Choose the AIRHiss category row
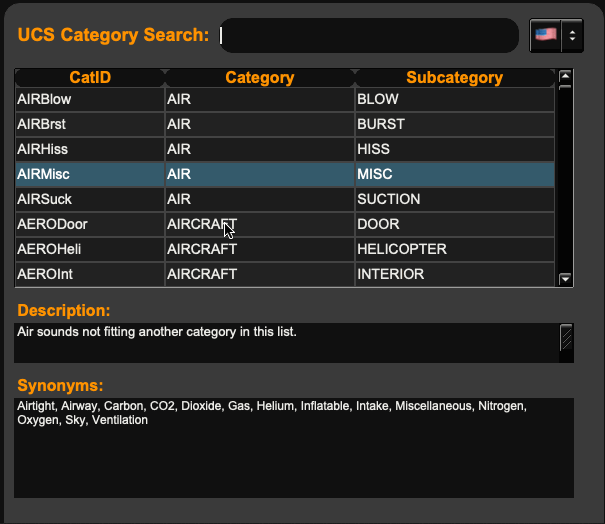This screenshot has width=605, height=524. click(89, 149)
